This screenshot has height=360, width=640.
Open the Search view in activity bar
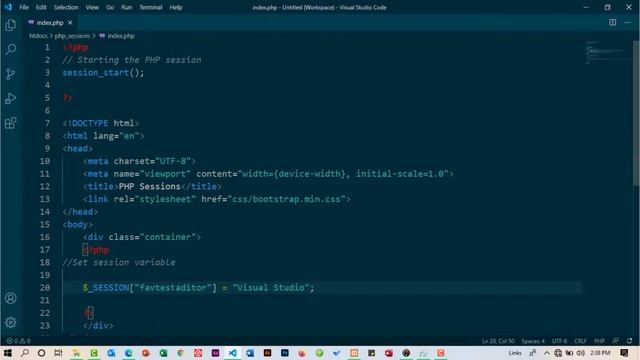point(11,50)
